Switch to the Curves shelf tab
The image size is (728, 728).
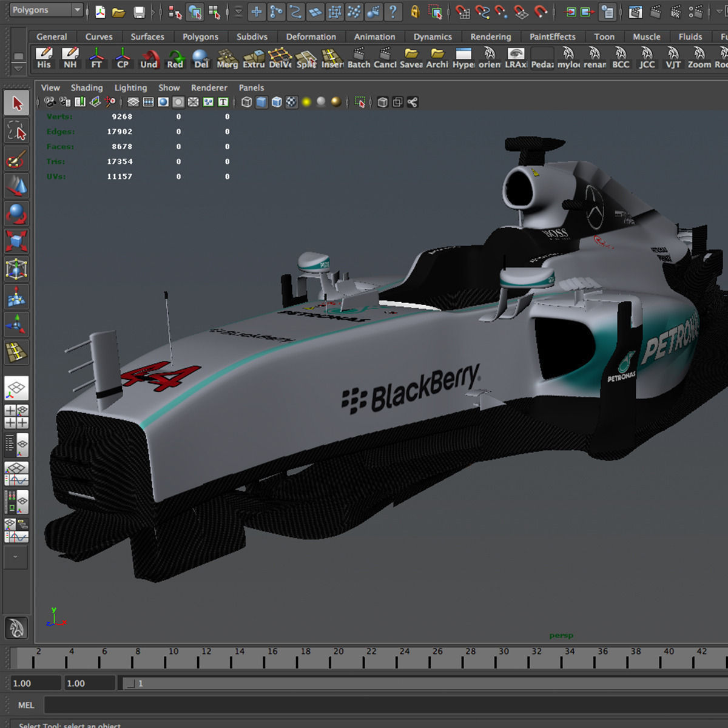point(99,36)
